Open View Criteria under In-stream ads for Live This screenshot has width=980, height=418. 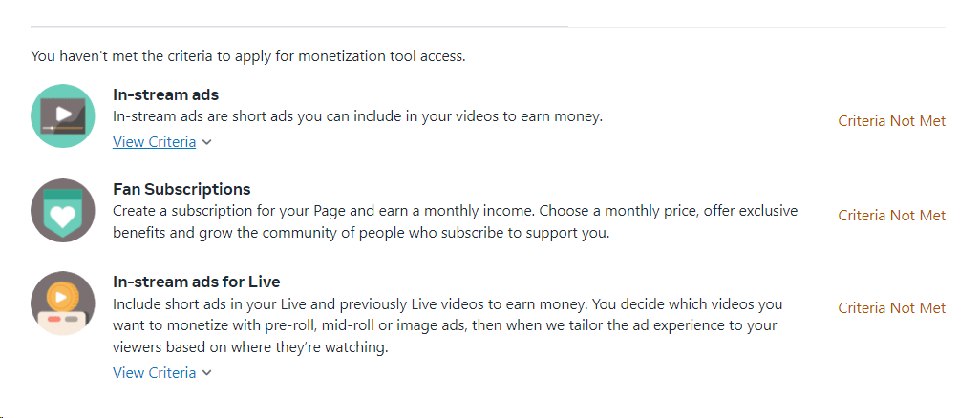[x=154, y=373]
